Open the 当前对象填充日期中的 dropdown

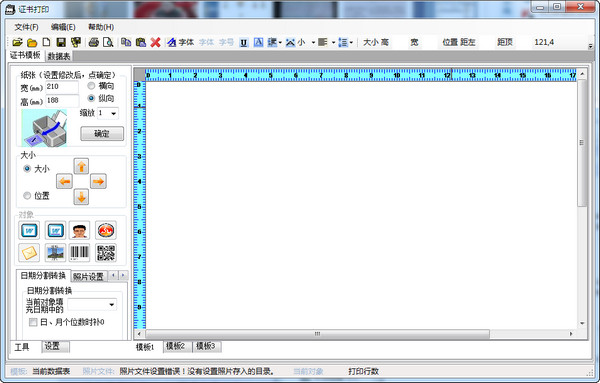point(111,305)
